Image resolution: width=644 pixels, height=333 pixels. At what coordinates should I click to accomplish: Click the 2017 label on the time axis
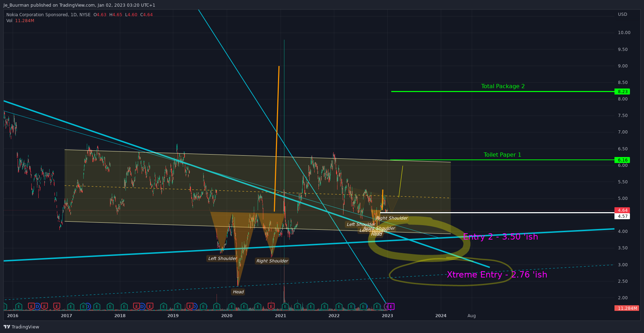pyautogui.click(x=66, y=316)
